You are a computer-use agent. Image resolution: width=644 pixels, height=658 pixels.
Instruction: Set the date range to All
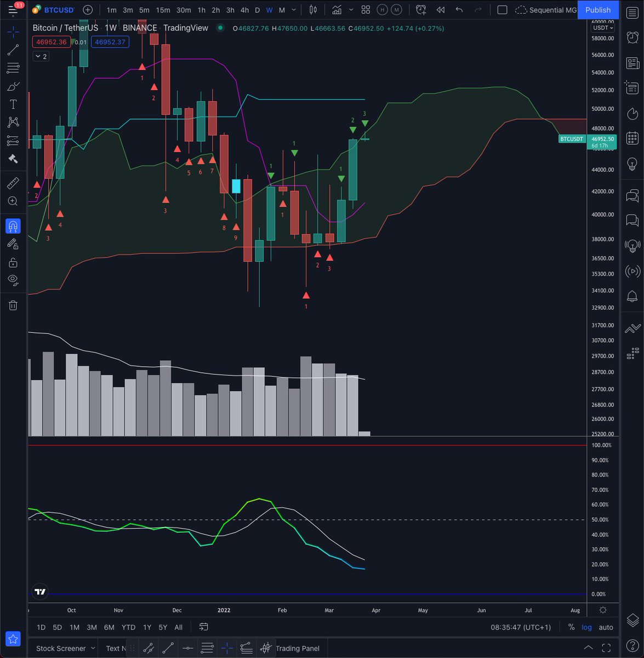pos(178,627)
